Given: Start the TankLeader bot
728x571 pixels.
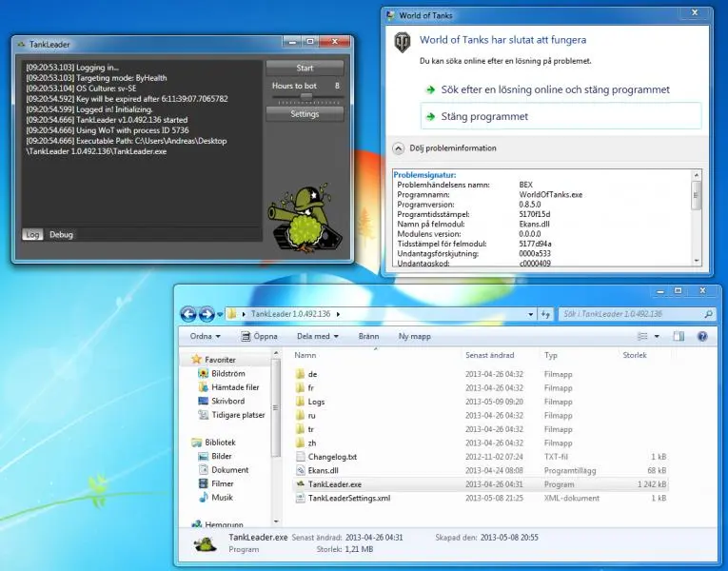Looking at the screenshot, I should point(305,68).
